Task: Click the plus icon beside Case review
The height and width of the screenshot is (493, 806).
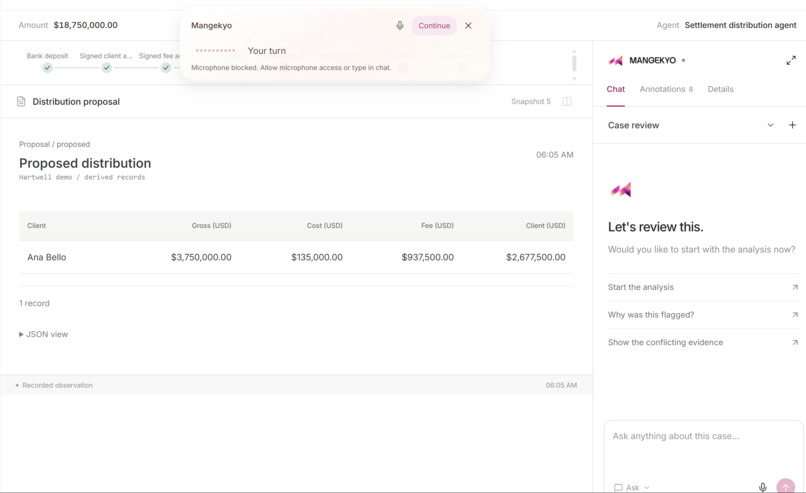Action: [792, 125]
